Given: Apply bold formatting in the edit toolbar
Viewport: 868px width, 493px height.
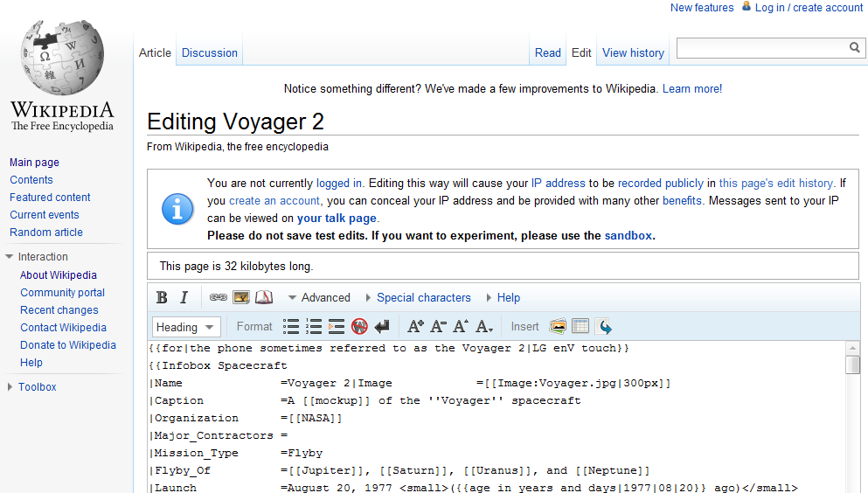Looking at the screenshot, I should coord(162,298).
